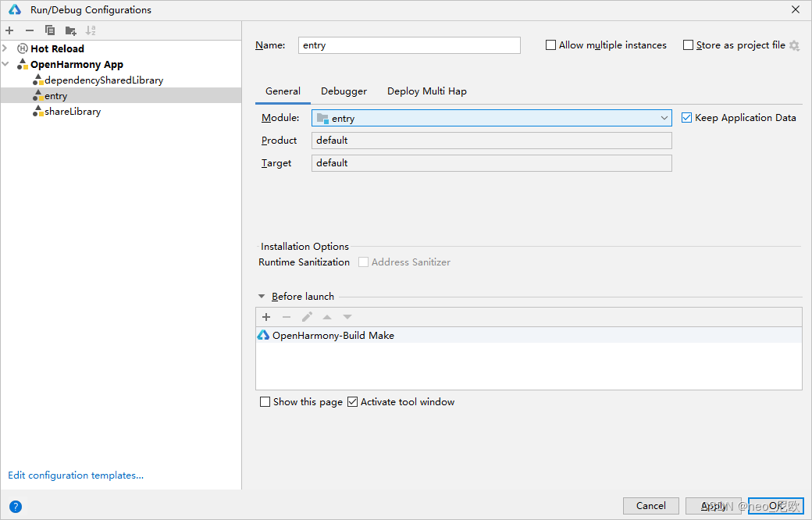
Task: Click the Target field
Action: 491,163
